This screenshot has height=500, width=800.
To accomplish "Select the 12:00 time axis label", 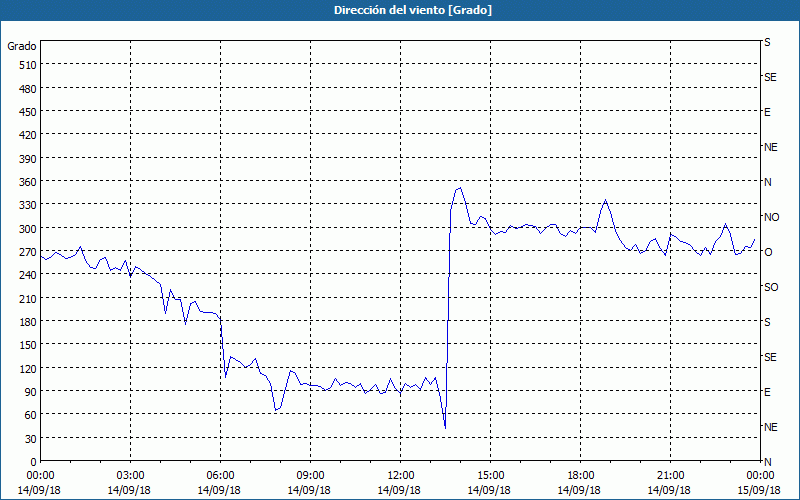I will click(401, 476).
